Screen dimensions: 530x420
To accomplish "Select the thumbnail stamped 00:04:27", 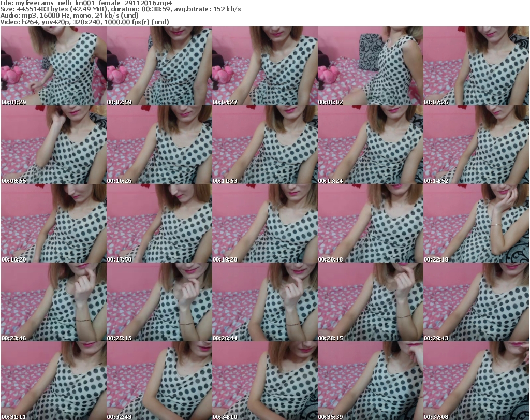I will point(264,66).
